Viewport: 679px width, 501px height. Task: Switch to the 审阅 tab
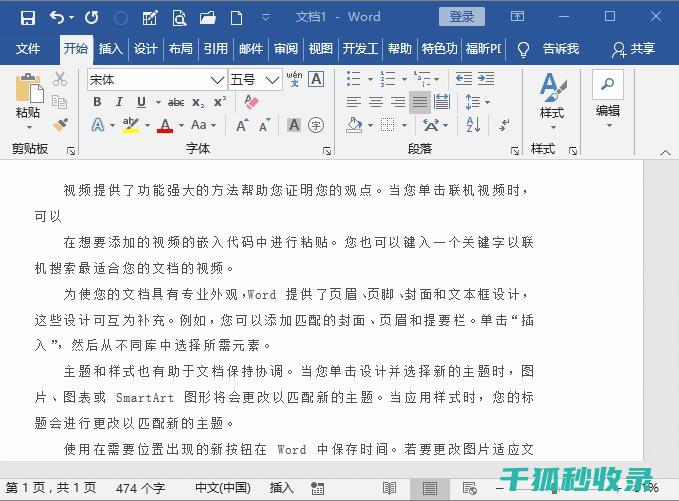tap(286, 48)
